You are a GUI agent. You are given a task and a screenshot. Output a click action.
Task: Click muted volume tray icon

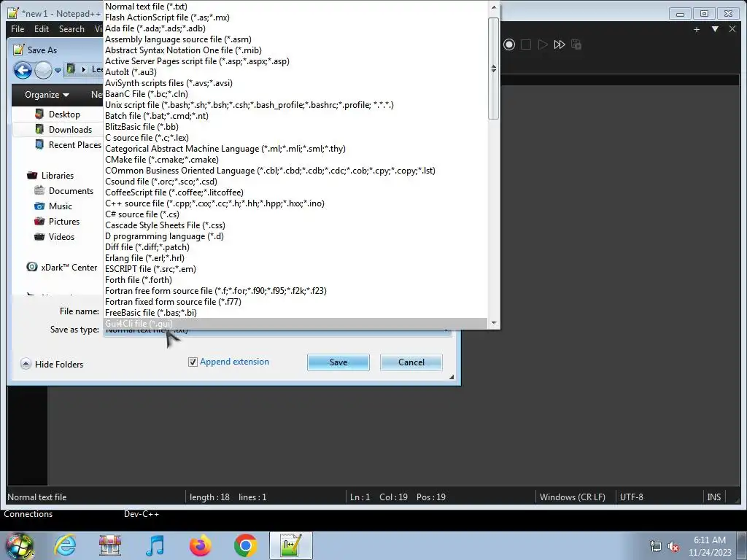(673, 546)
